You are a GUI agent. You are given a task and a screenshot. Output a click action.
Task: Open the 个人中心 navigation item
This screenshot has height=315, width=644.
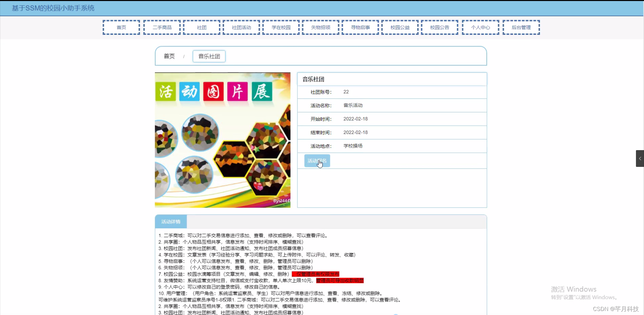480,27
